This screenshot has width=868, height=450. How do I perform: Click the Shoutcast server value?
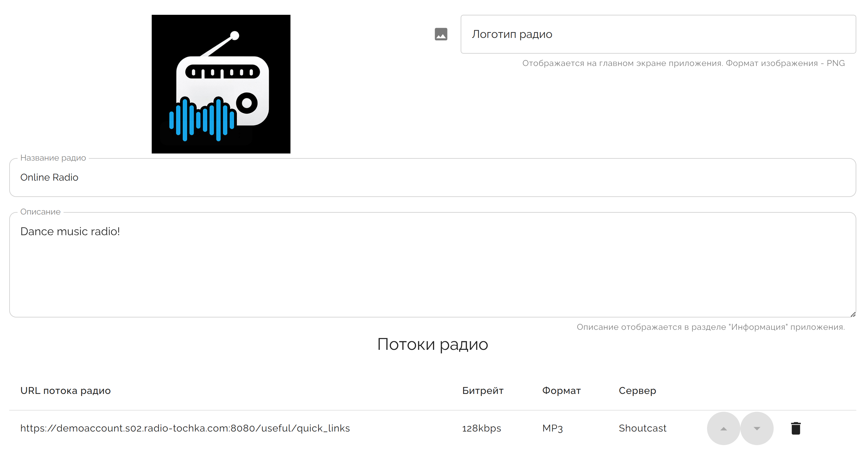(x=642, y=428)
